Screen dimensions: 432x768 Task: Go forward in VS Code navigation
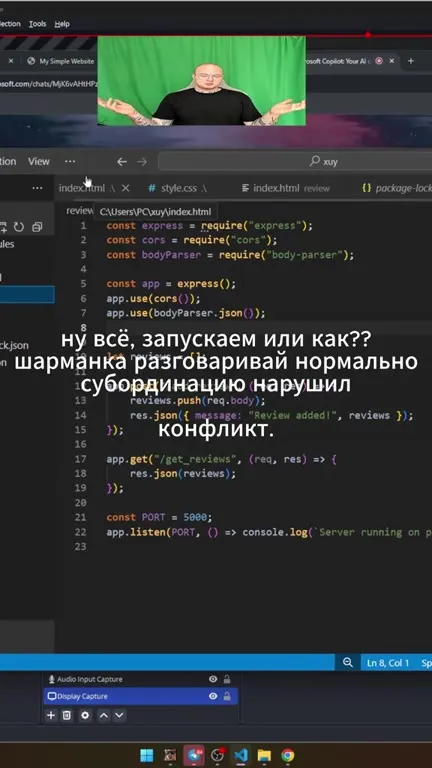pos(142,162)
